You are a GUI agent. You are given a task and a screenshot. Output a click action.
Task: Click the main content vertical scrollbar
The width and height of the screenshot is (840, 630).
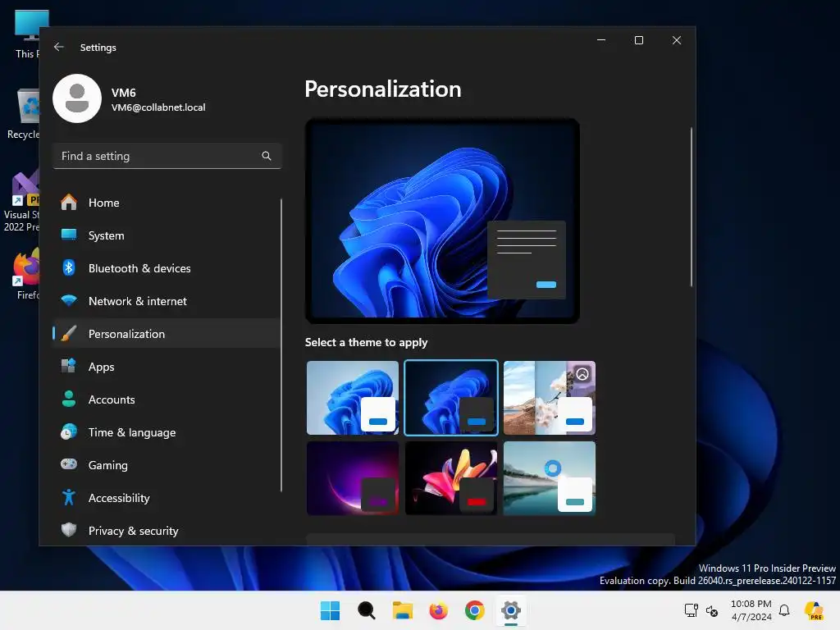click(x=691, y=207)
